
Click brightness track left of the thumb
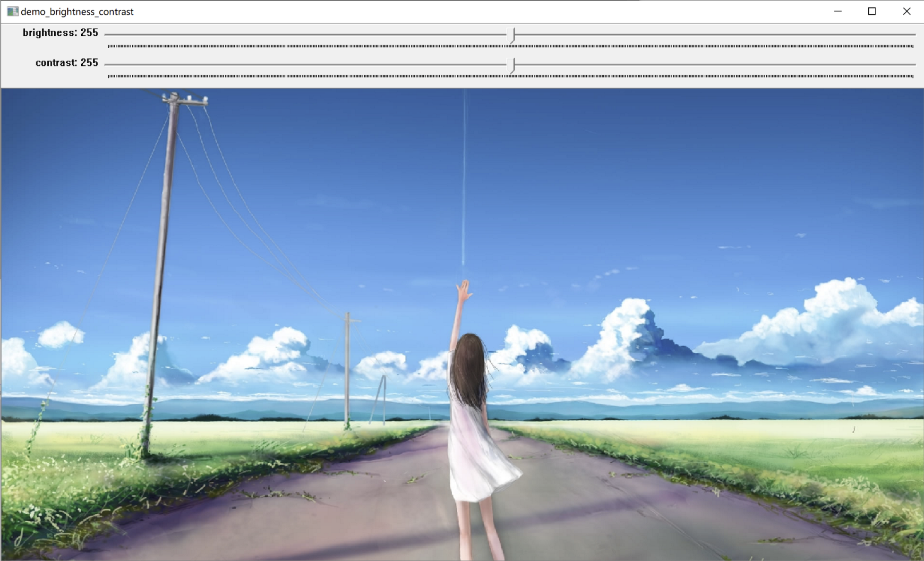[307, 34]
